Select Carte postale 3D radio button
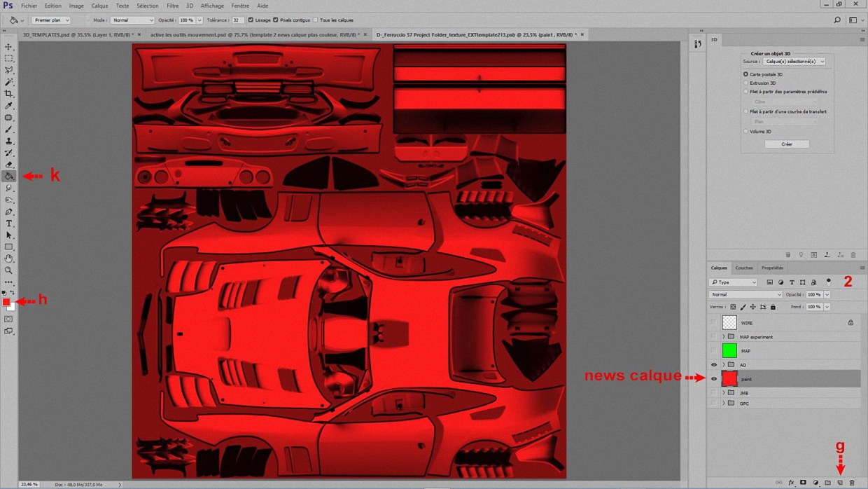Image resolution: width=868 pixels, height=489 pixels. (x=746, y=74)
